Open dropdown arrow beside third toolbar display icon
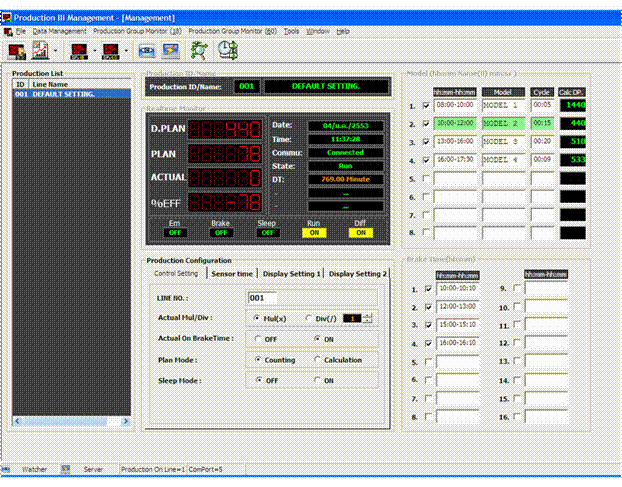The image size is (622, 487). tap(94, 49)
